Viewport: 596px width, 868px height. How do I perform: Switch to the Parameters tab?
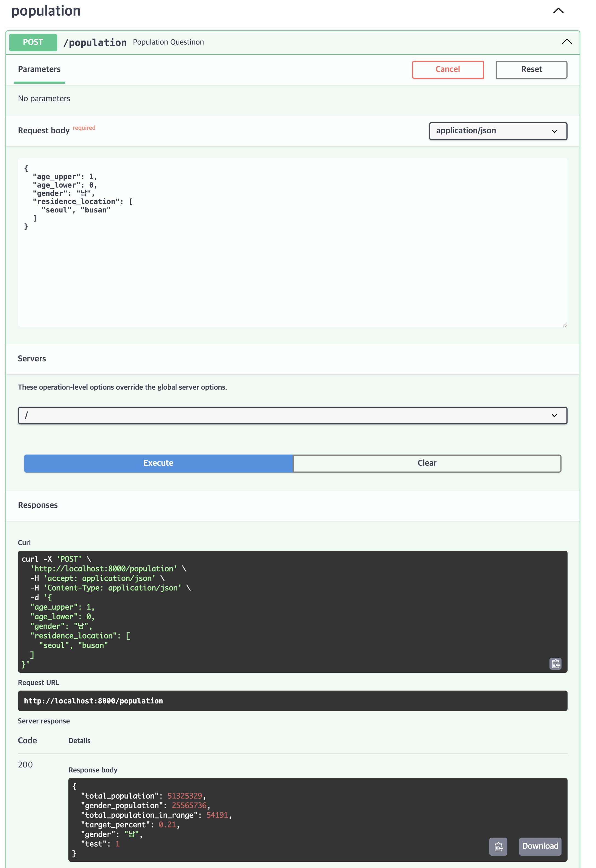[x=39, y=69]
